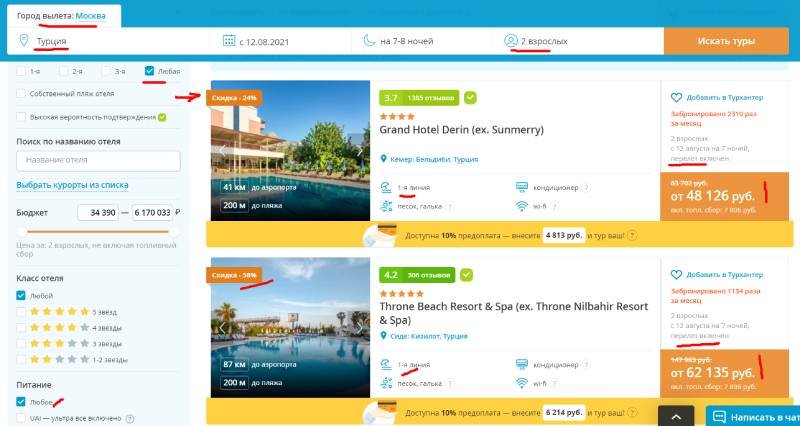
Task: Change departure city Москва
Action: pos(90,16)
